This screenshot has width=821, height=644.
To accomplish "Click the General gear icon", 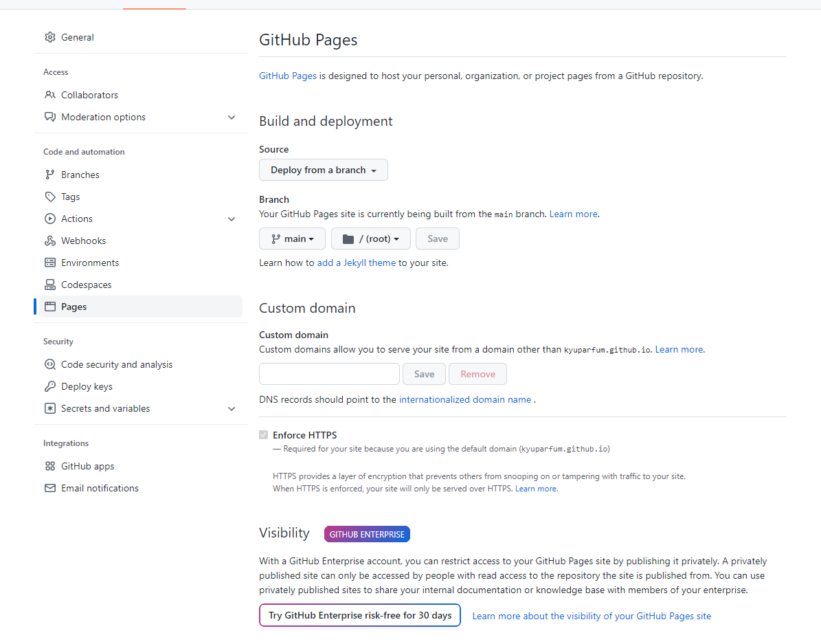I will pos(49,37).
